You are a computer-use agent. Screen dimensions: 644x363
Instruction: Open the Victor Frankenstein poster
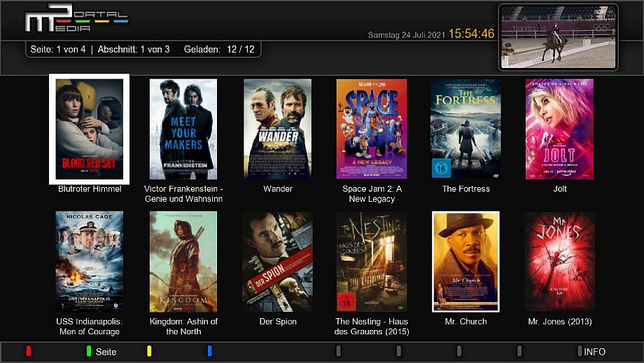point(183,129)
